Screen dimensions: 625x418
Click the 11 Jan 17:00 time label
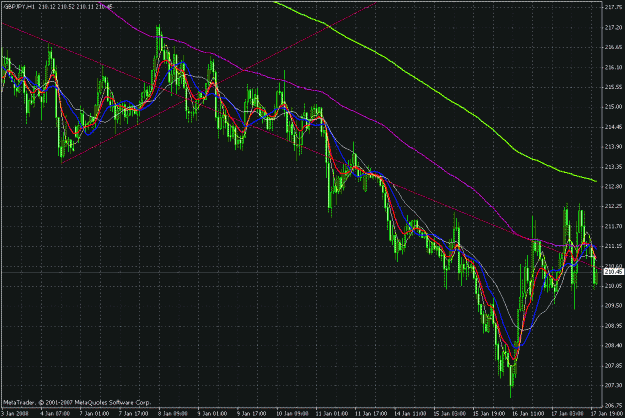tap(371, 414)
